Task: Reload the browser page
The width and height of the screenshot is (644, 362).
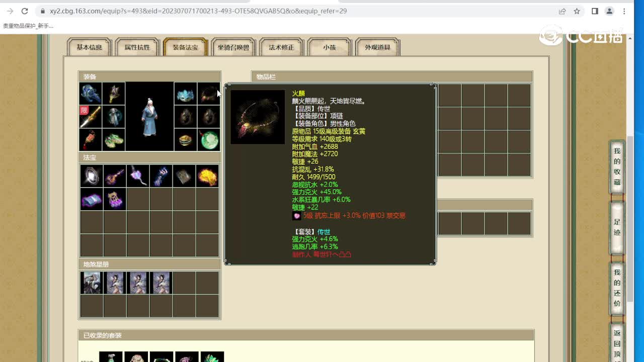Action: 25,11
